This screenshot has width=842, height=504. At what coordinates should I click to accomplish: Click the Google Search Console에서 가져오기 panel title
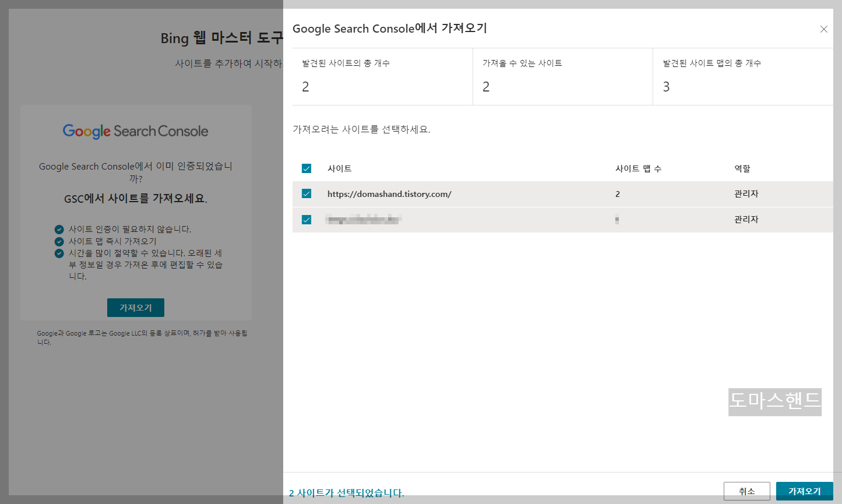390,29
